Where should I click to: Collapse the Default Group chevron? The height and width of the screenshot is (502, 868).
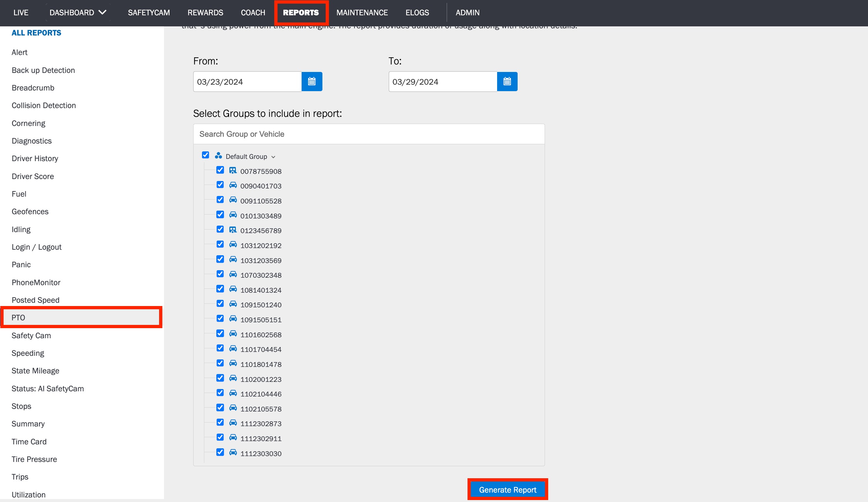tap(273, 157)
